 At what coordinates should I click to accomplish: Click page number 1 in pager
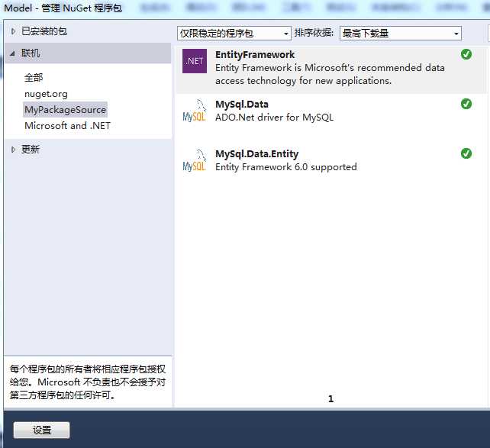pyautogui.click(x=331, y=398)
